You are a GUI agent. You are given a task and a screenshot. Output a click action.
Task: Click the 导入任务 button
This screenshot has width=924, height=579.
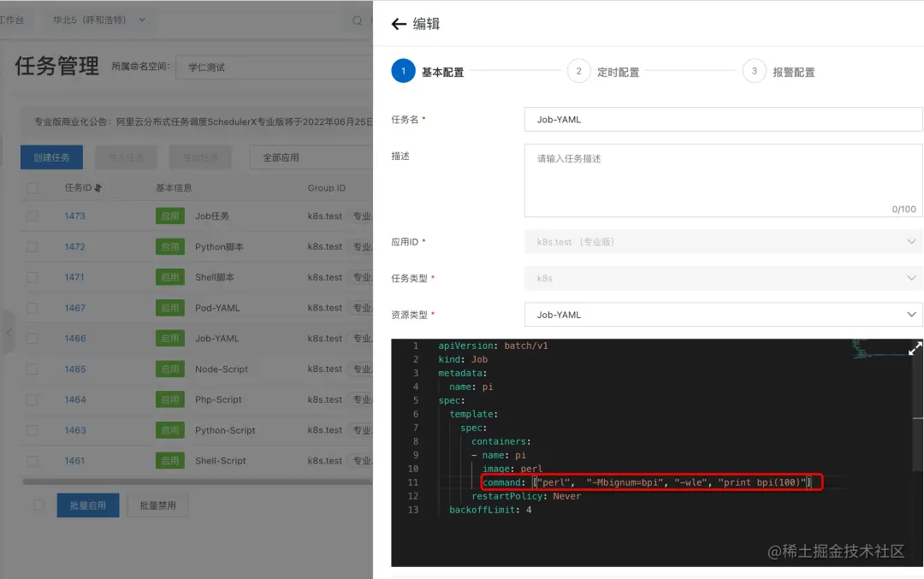tap(126, 157)
